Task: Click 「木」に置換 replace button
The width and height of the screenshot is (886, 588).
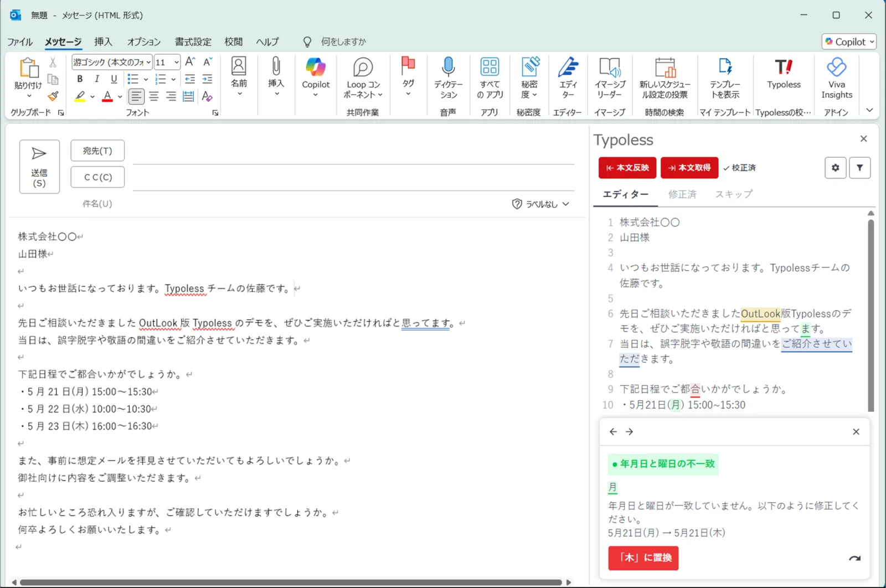Action: [643, 558]
